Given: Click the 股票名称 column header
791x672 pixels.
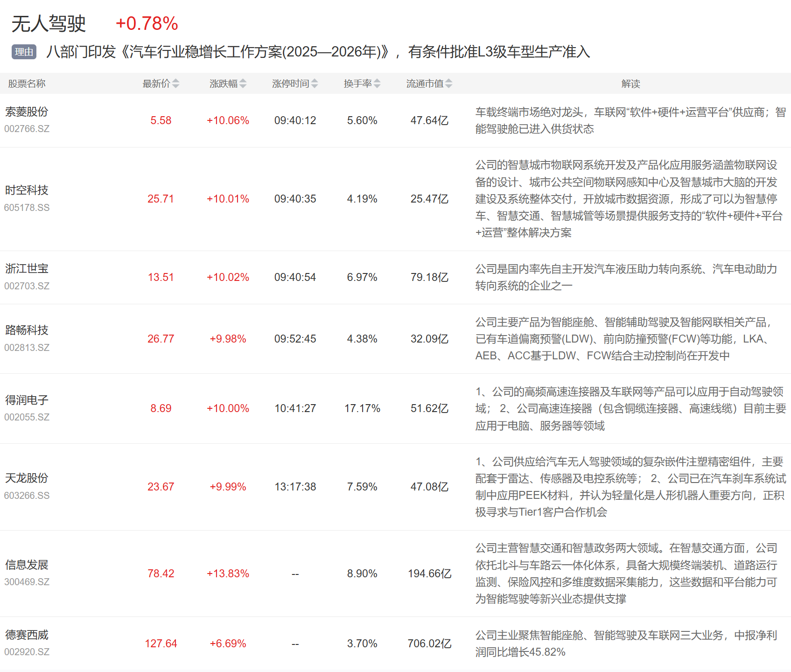Looking at the screenshot, I should click(x=27, y=84).
